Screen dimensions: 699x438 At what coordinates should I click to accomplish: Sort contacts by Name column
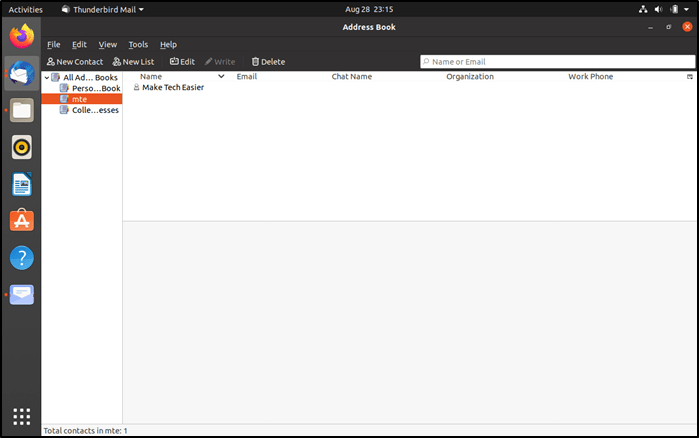click(x=151, y=77)
